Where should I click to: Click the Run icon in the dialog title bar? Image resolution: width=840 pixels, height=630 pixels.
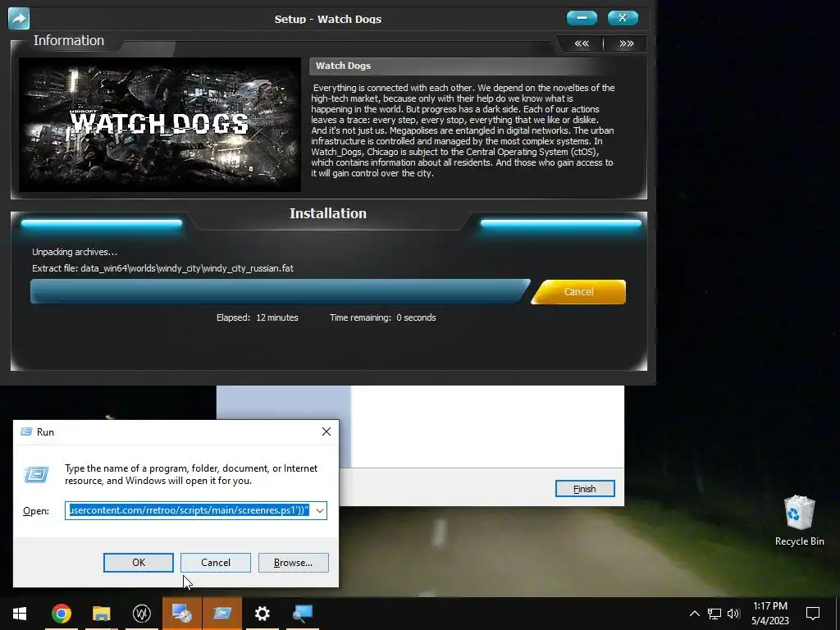(25, 431)
